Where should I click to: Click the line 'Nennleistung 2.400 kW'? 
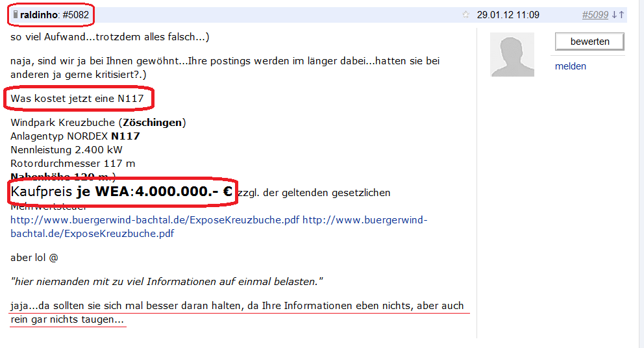pos(66,149)
